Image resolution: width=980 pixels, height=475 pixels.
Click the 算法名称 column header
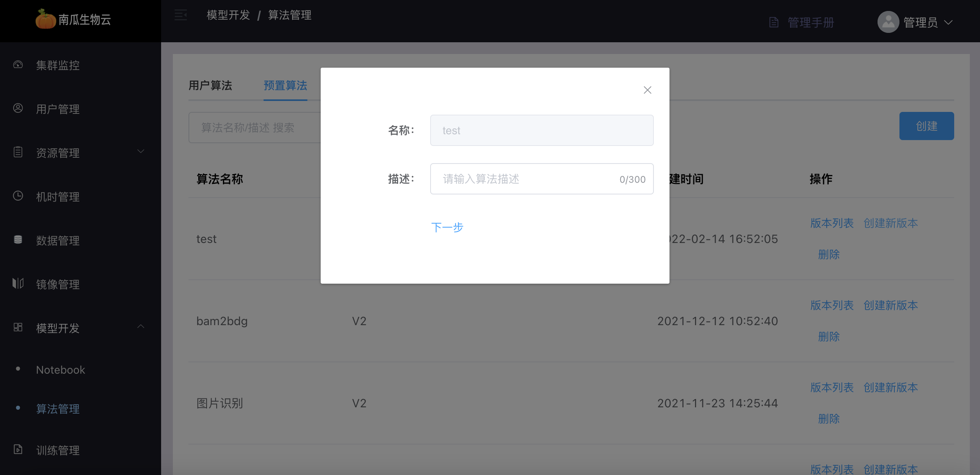(x=220, y=179)
